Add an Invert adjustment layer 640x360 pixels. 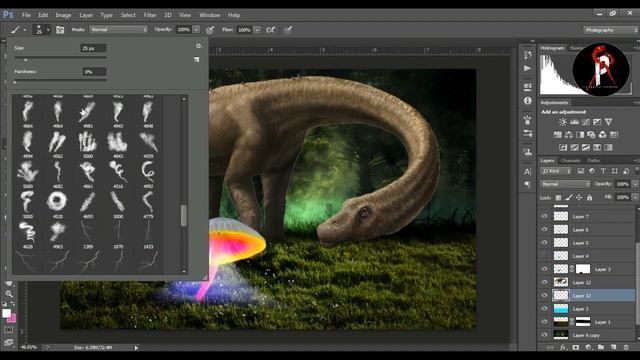563,147
